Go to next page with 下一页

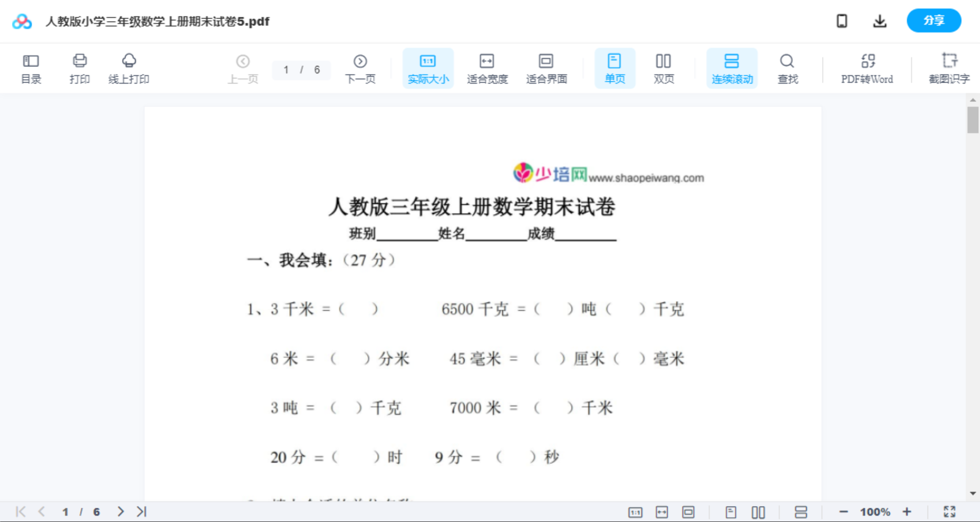pyautogui.click(x=360, y=68)
